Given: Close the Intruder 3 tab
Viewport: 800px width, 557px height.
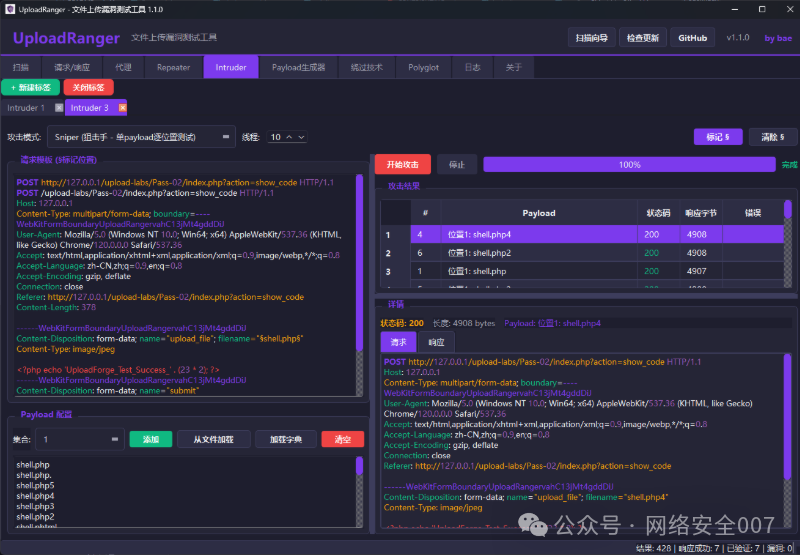Looking at the screenshot, I should [x=122, y=108].
